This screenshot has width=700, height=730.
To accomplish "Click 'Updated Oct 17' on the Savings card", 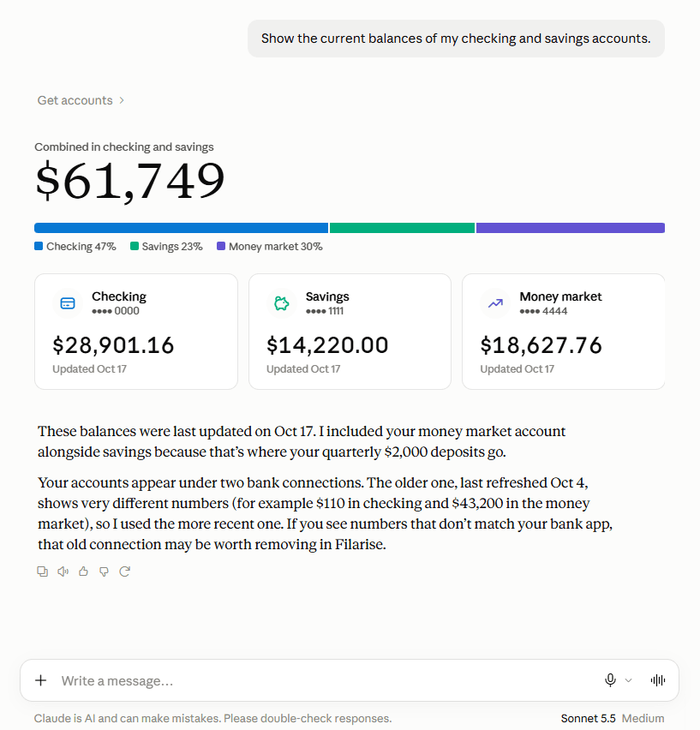I will click(x=303, y=369).
